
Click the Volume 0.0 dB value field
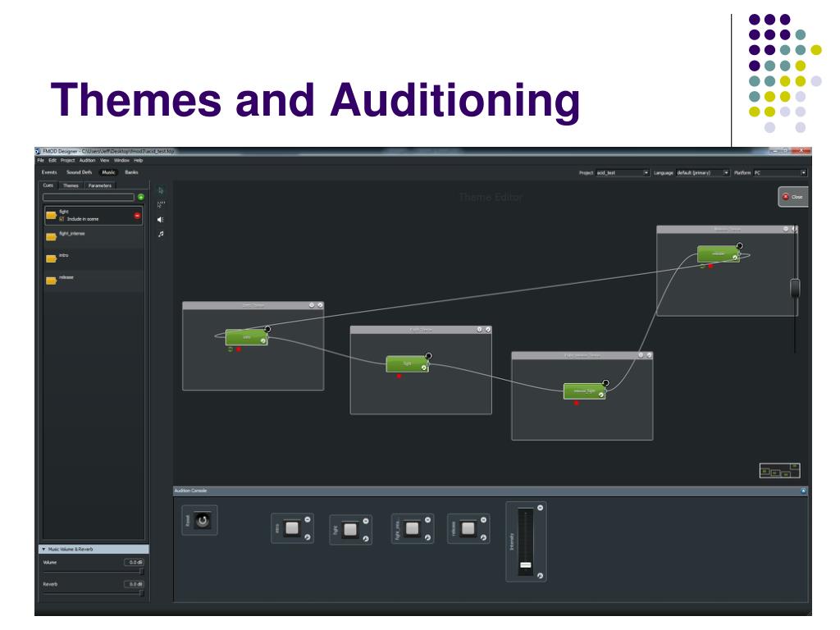[x=134, y=563]
